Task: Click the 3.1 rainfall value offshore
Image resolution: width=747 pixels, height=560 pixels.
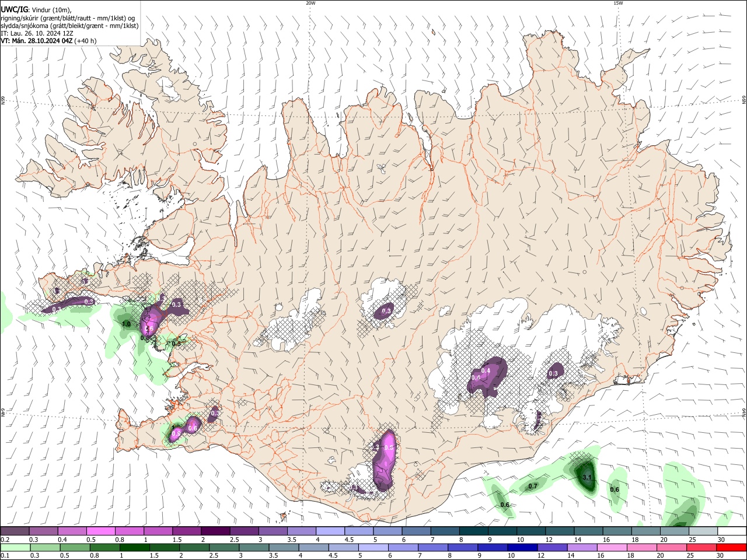Action: click(x=588, y=477)
